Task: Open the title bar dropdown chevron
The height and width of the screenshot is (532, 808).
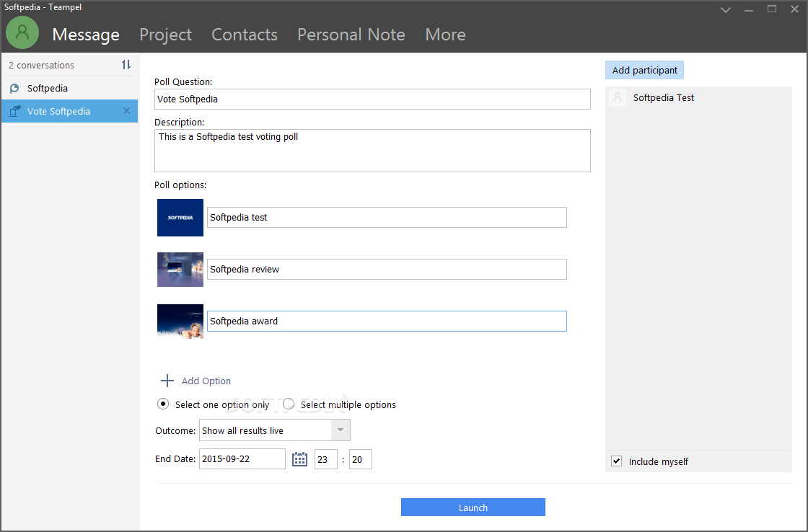Action: click(x=726, y=10)
